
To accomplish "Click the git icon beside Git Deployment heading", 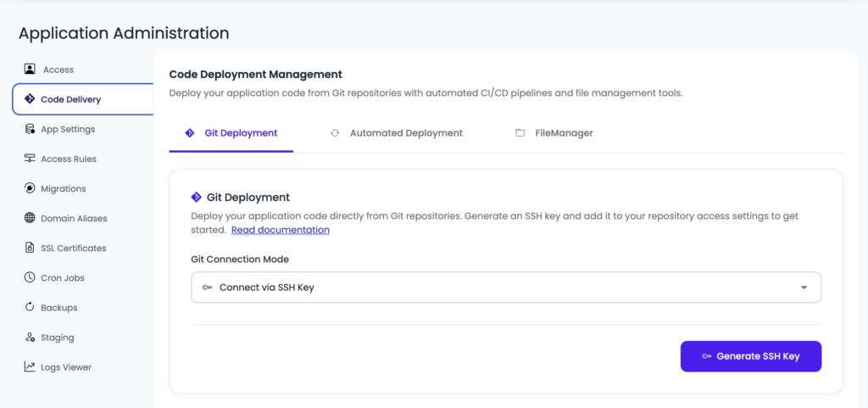I will (196, 197).
